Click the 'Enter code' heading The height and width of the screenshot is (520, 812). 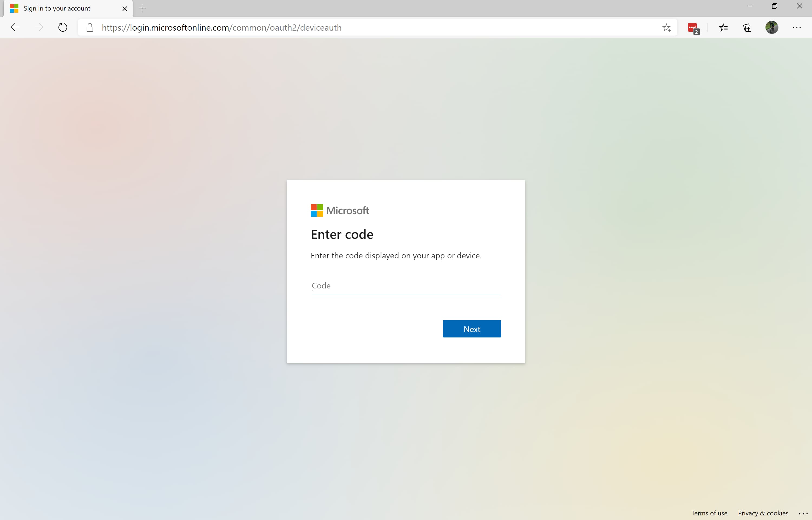(x=342, y=234)
